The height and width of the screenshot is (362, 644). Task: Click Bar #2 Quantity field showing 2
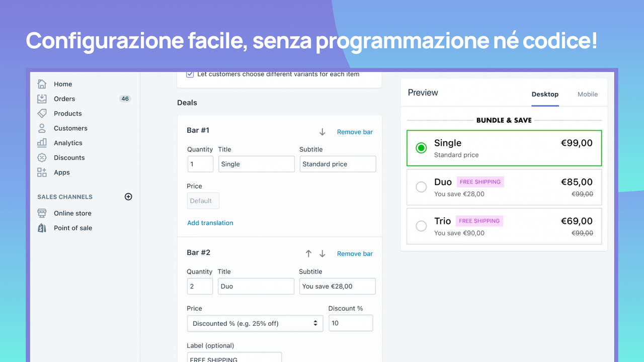(x=200, y=286)
